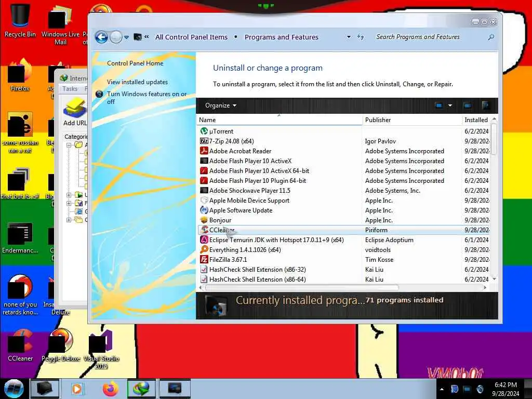The height and width of the screenshot is (399, 532).
Task: Click publisher cell Igor Pavlov
Action: (x=380, y=141)
